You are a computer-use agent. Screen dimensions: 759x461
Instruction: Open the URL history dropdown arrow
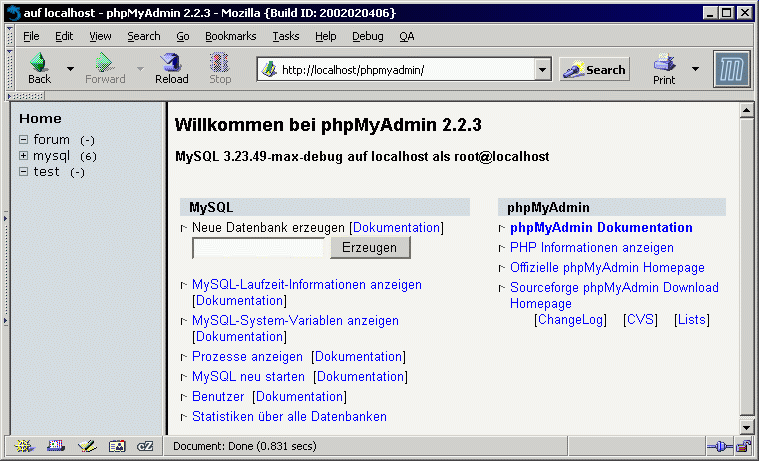[543, 70]
